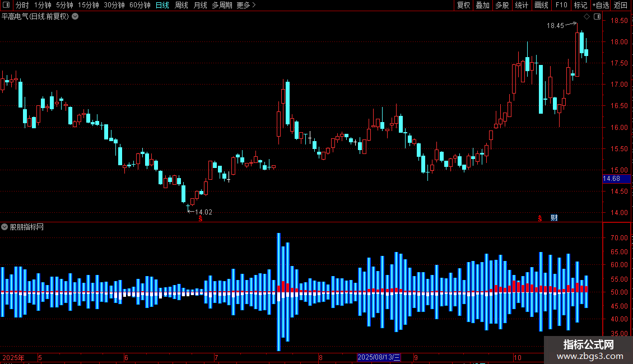633x364 pixels.
Task: Click month 10 on the time axis
Action: click(x=518, y=357)
